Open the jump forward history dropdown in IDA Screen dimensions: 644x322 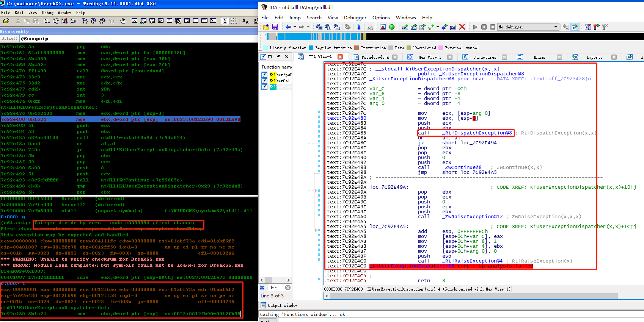[x=308, y=27]
